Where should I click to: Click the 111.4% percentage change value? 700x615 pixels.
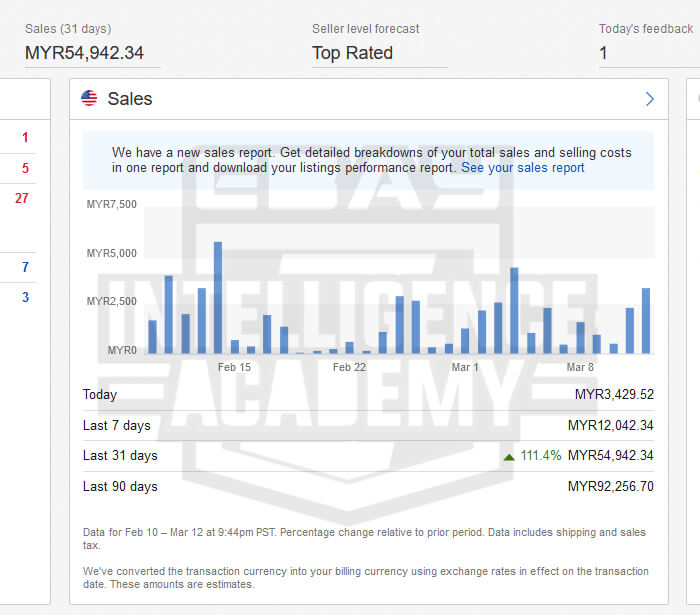coord(541,456)
